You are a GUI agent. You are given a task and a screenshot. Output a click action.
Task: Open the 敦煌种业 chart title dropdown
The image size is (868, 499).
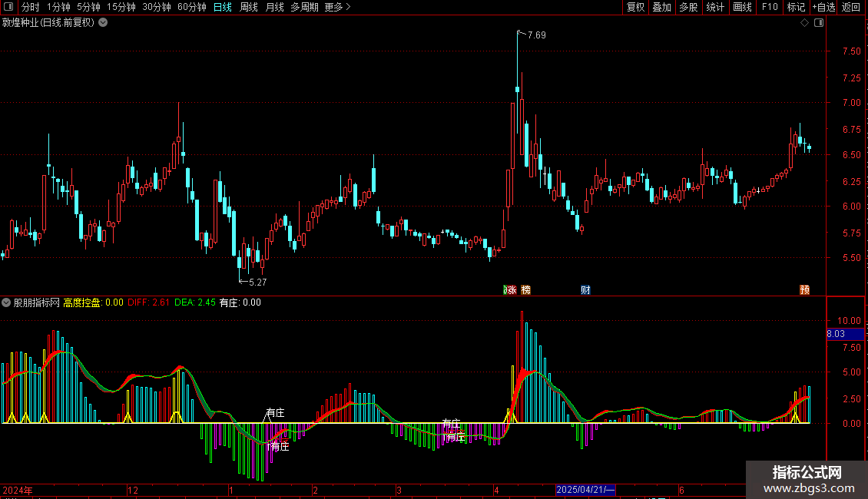[103, 23]
